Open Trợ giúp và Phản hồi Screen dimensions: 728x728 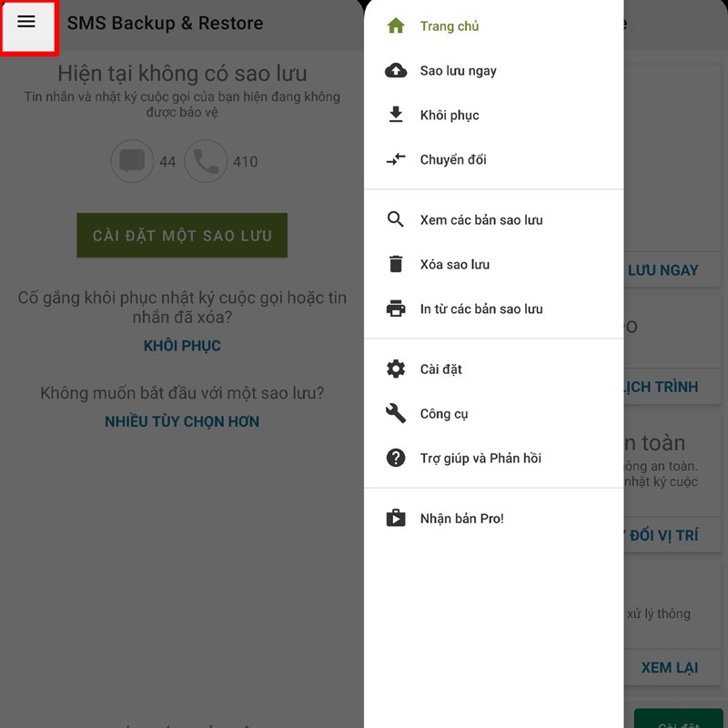493,459
